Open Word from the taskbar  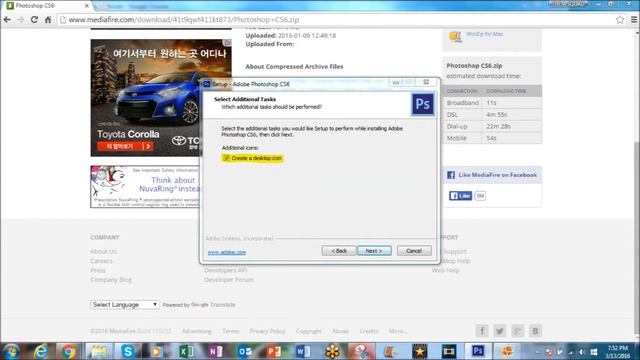pos(303,351)
